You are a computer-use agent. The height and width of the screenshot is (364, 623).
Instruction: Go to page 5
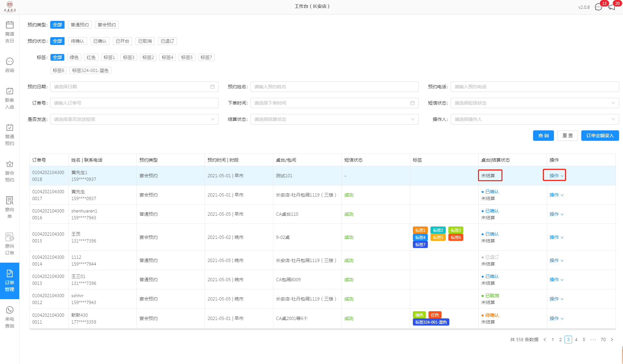pos(584,340)
